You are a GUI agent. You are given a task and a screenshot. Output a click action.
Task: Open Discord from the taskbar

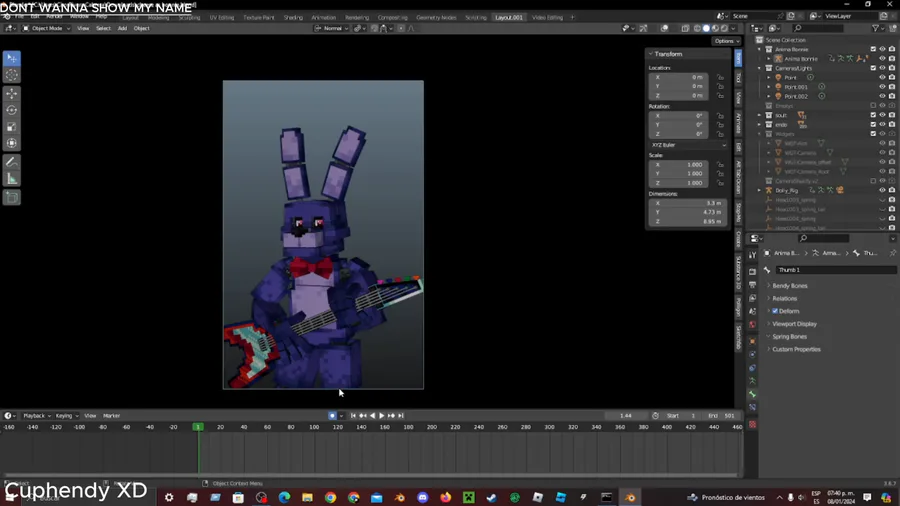click(423, 497)
